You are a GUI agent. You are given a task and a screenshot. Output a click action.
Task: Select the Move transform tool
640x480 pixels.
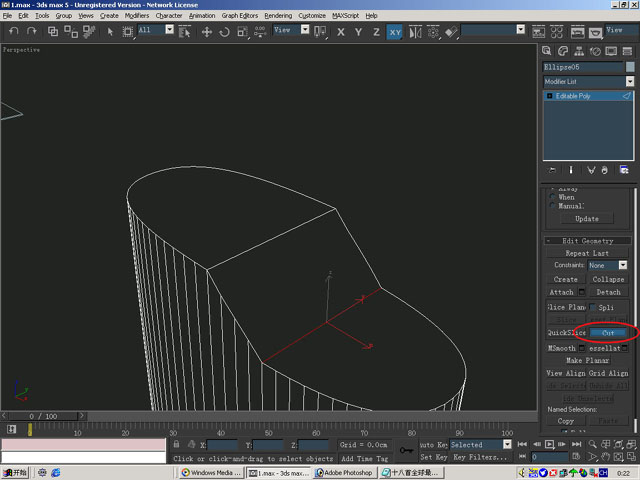(207, 32)
